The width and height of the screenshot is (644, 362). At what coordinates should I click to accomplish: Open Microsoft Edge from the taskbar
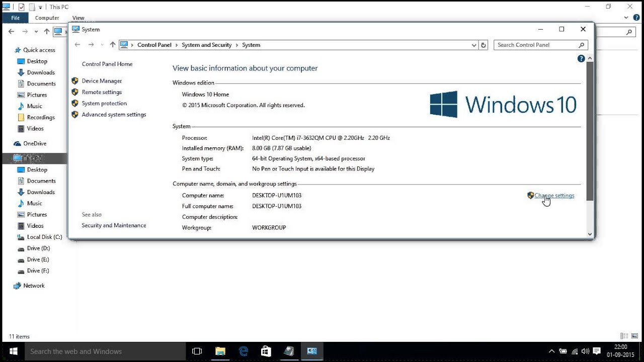(x=244, y=351)
